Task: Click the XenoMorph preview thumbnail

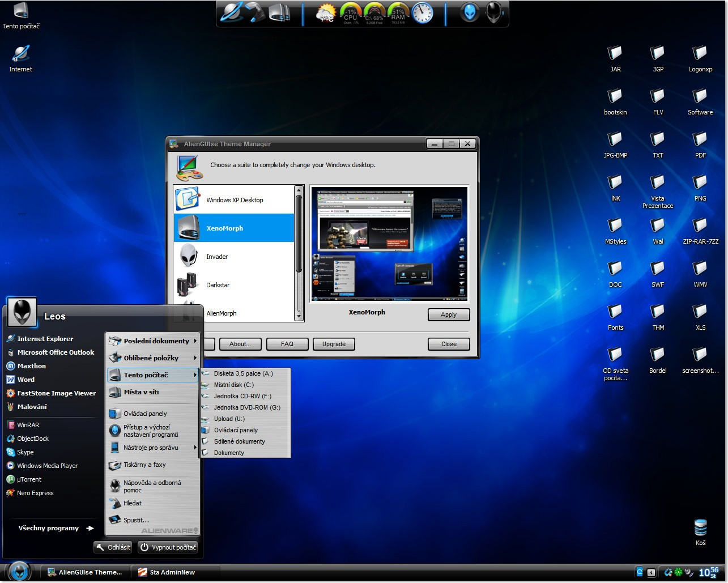Action: click(389, 244)
